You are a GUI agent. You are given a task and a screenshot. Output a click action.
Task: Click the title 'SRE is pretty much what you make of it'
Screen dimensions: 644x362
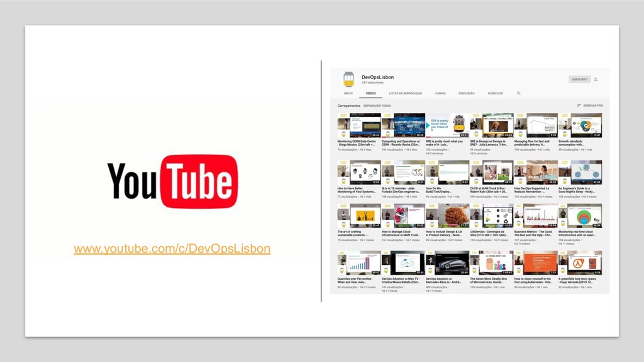coord(445,143)
